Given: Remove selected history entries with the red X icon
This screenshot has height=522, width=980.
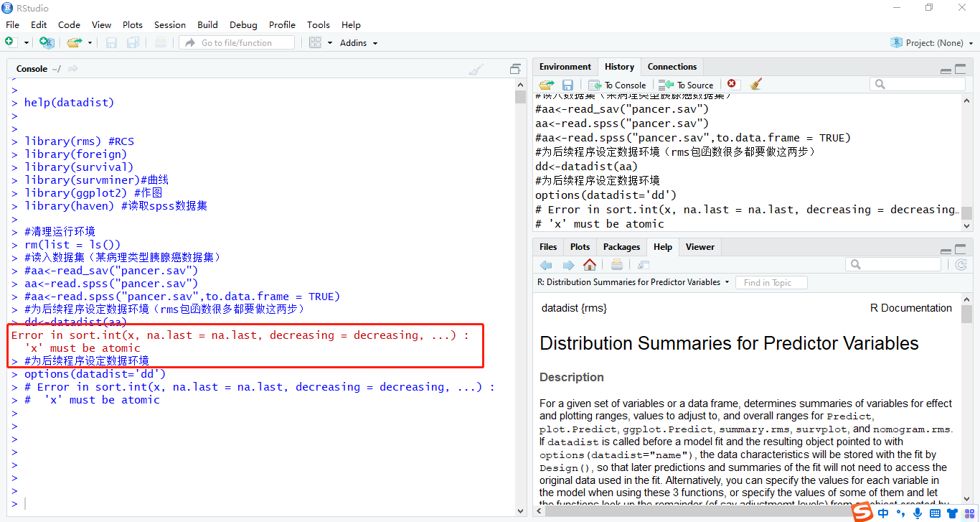Looking at the screenshot, I should (731, 84).
